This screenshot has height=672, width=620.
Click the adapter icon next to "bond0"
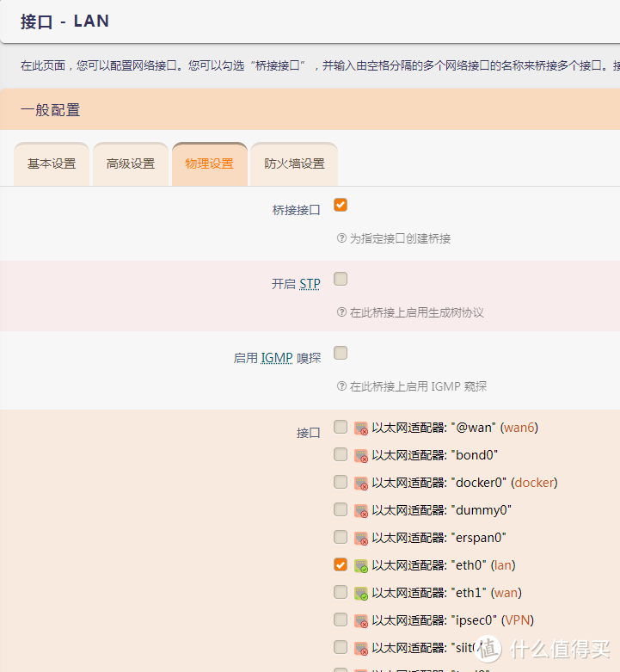pos(361,455)
